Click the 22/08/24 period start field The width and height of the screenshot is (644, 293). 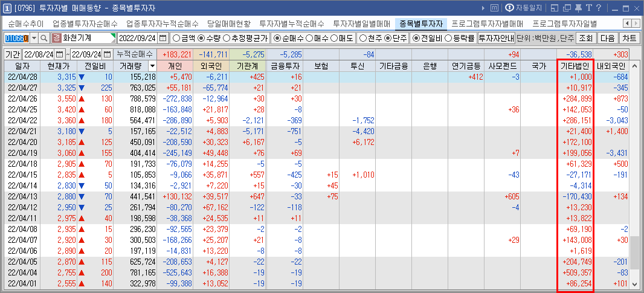[x=39, y=54]
